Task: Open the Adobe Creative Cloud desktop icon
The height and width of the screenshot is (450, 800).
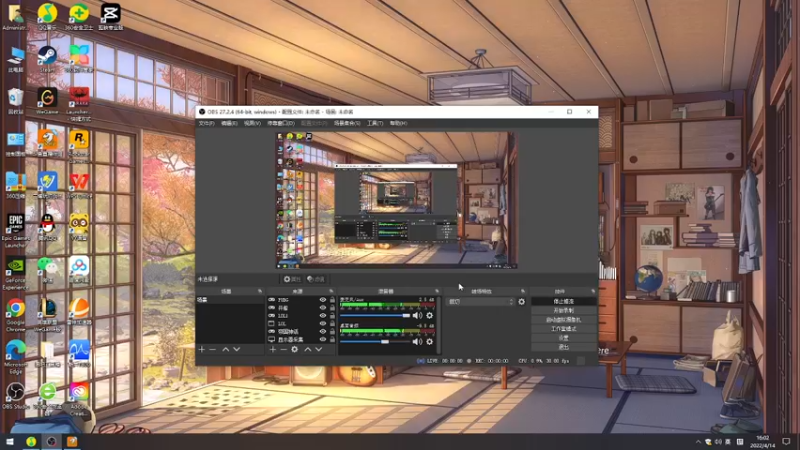Action: [79, 399]
